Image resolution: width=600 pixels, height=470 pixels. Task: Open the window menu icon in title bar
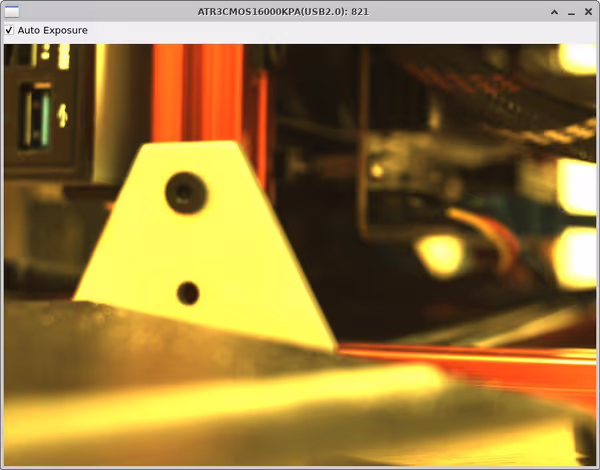click(11, 12)
